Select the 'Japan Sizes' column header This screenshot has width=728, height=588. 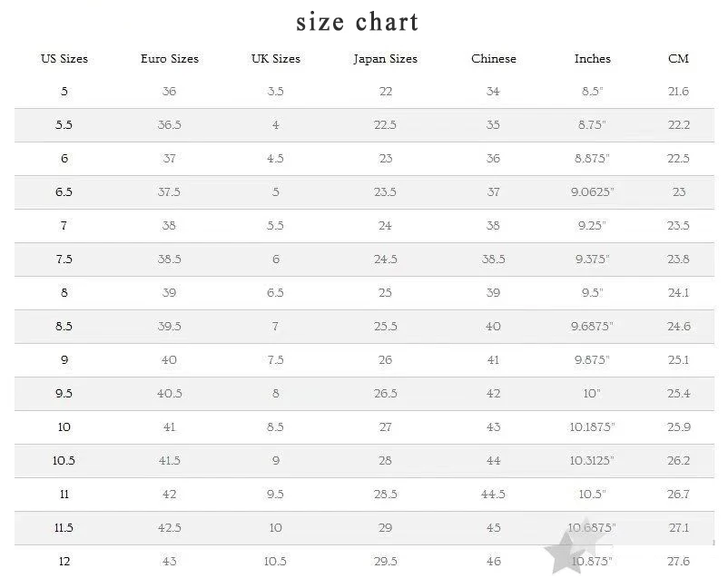[x=386, y=59]
